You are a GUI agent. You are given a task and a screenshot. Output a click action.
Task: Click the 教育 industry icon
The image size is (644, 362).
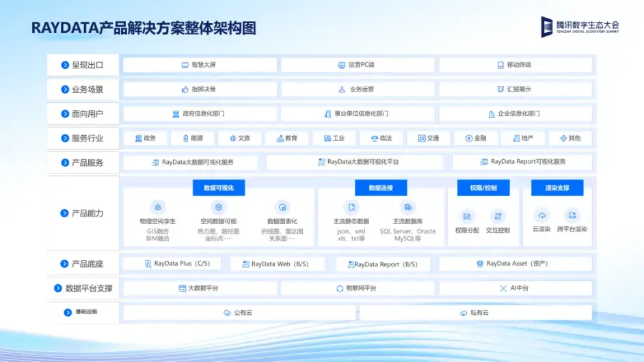click(280, 139)
